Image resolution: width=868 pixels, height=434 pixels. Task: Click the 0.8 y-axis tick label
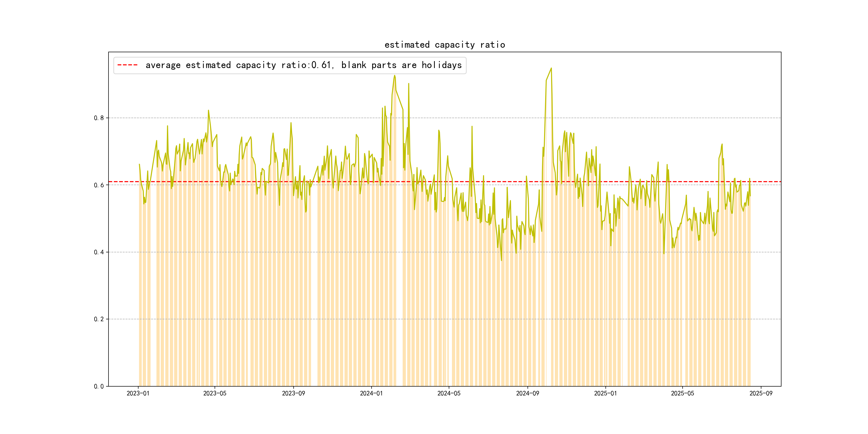(x=99, y=118)
